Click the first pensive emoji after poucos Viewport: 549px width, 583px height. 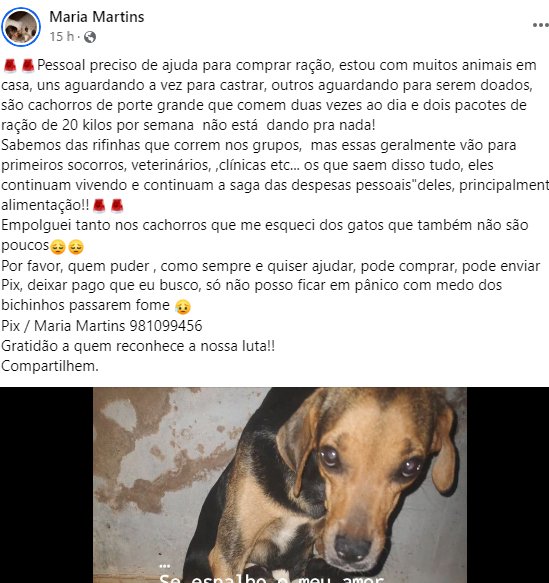(x=58, y=247)
